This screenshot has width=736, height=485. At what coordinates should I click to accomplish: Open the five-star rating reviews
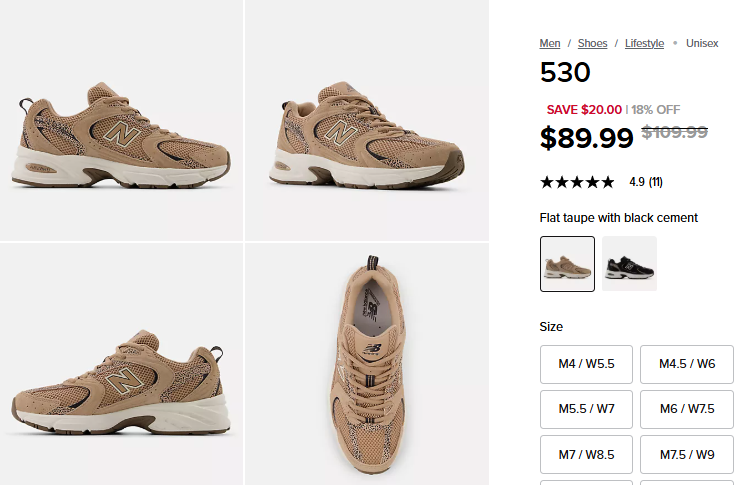(x=577, y=182)
